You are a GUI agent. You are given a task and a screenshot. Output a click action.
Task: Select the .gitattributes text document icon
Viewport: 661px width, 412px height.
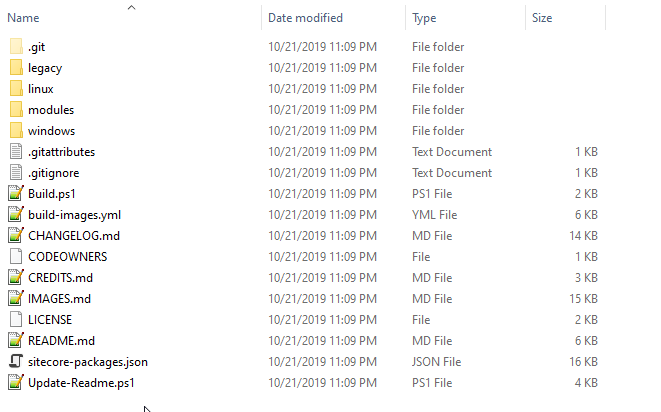click(16, 151)
